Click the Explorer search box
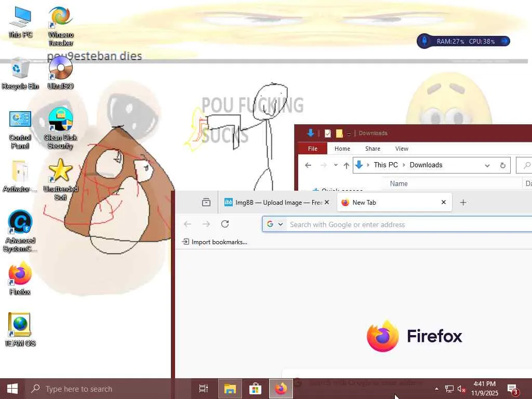 (524, 165)
